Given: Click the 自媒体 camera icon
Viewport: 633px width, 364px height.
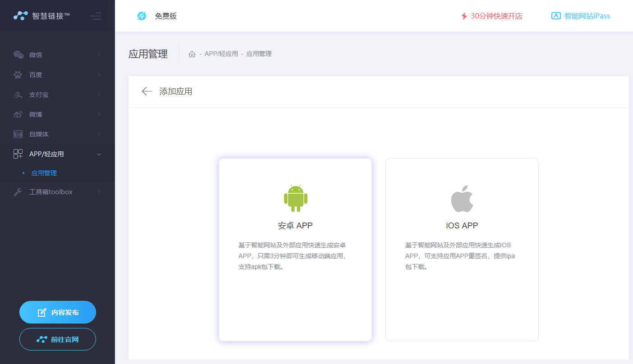Looking at the screenshot, I should coord(18,134).
